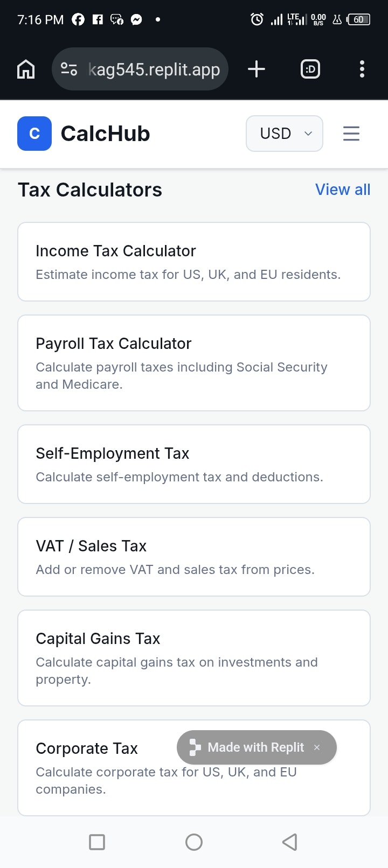
Task: Open the VAT / Sales Tax card
Action: (194, 557)
